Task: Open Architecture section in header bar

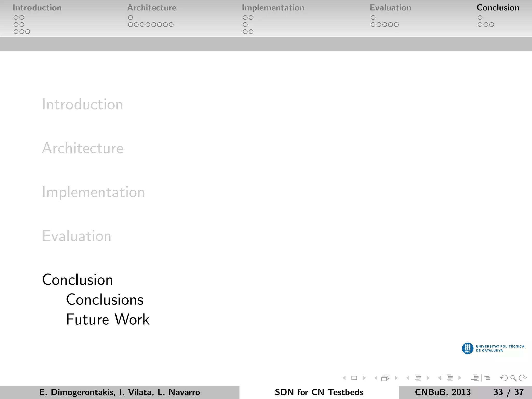Action: [x=152, y=8]
